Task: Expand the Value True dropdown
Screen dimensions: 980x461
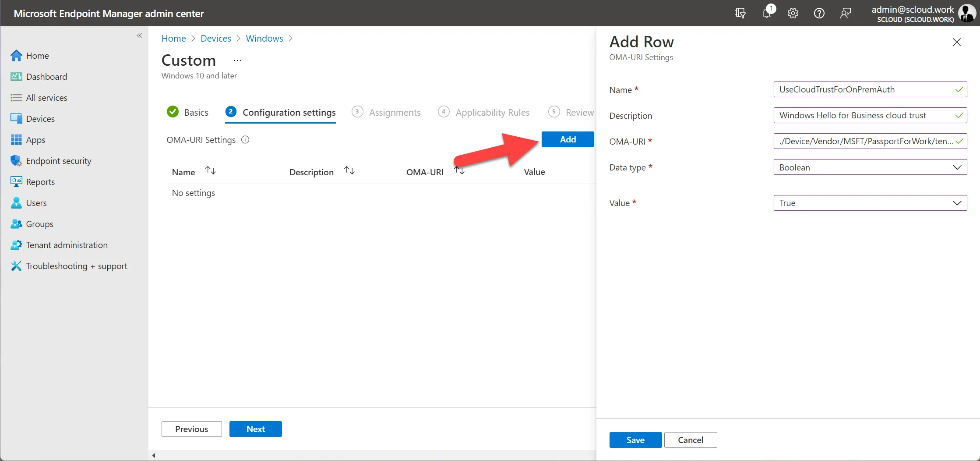Action: click(x=870, y=203)
